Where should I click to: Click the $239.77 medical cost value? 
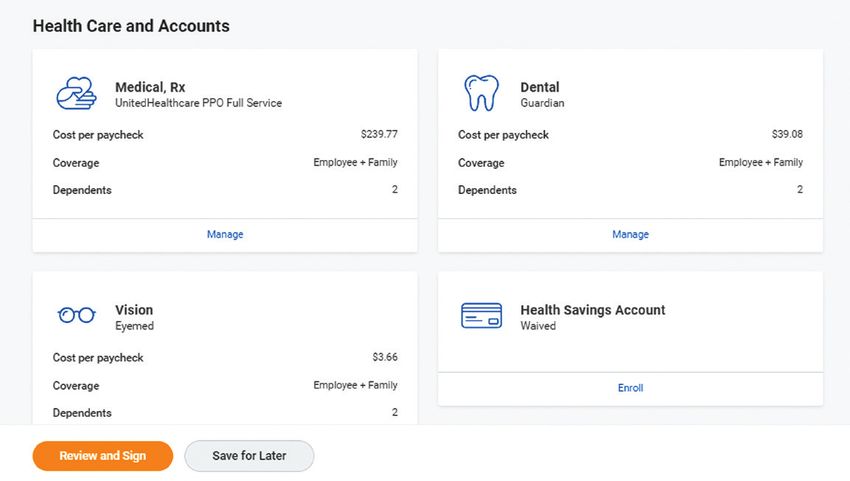click(x=379, y=134)
